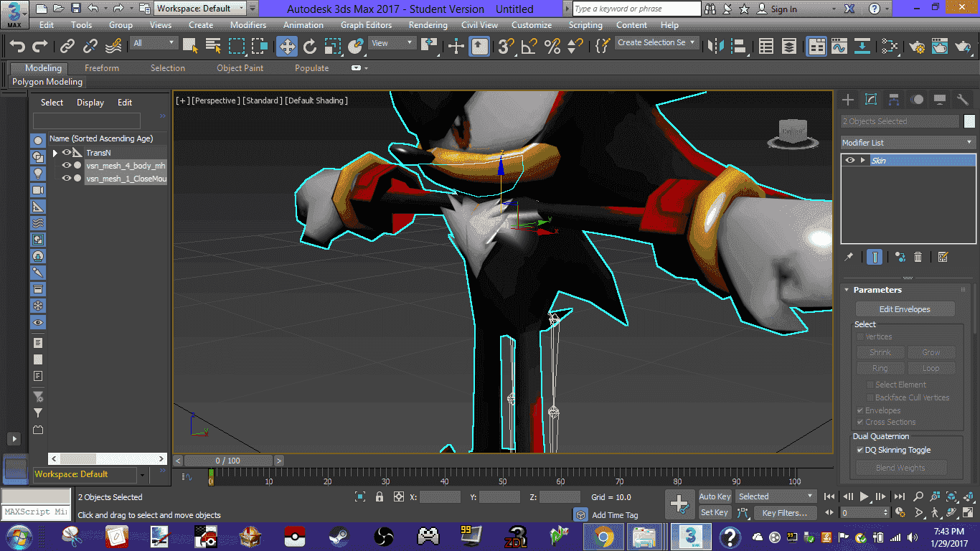Toggle Auto Key mode
Screen dimensions: 980x551
(x=715, y=496)
